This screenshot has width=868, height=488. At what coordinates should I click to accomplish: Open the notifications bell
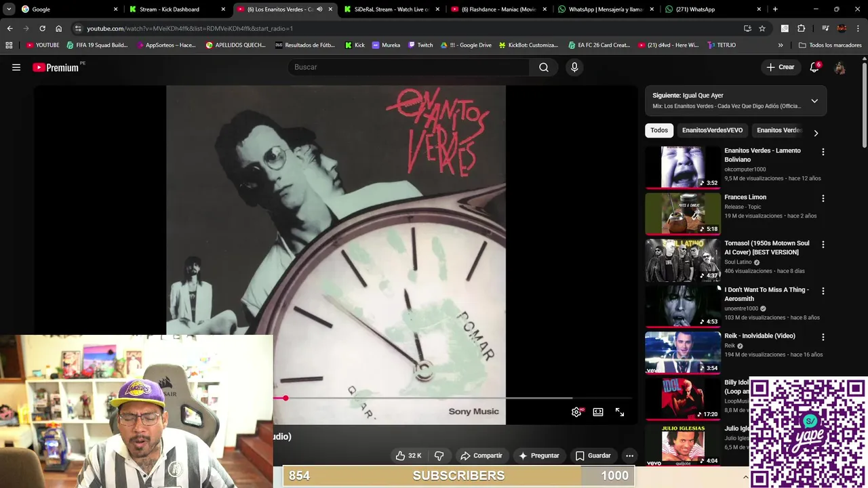814,67
